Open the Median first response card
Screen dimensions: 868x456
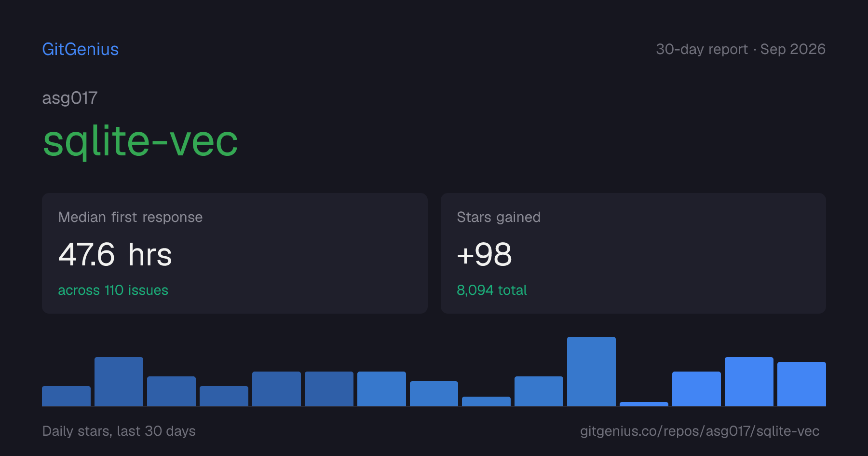tap(235, 253)
